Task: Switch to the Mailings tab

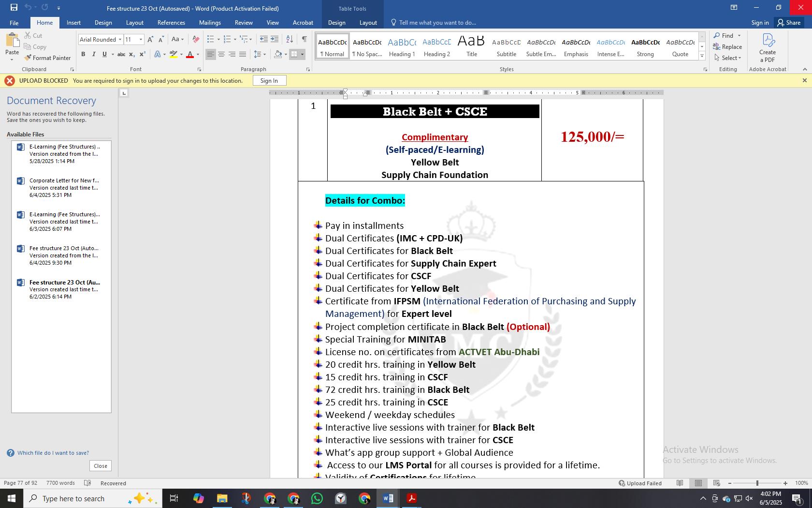Action: coord(210,23)
